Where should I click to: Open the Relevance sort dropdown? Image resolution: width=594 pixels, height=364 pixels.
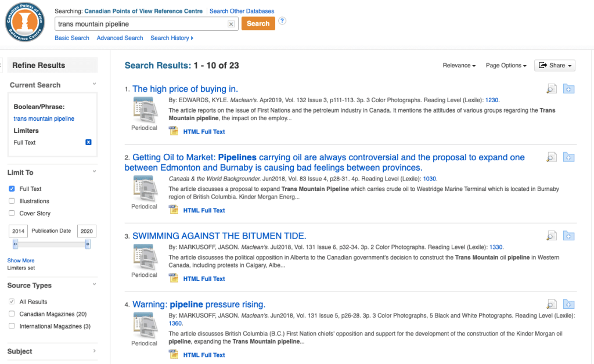[459, 66]
